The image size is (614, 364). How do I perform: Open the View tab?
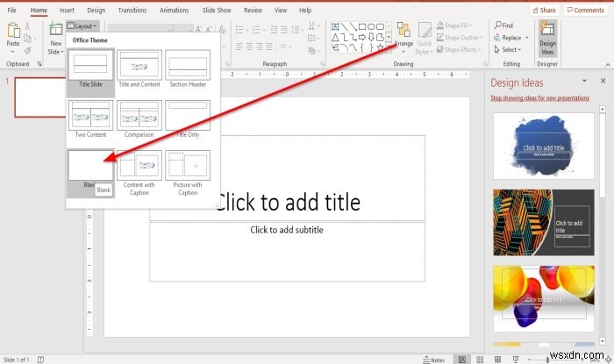pos(281,11)
